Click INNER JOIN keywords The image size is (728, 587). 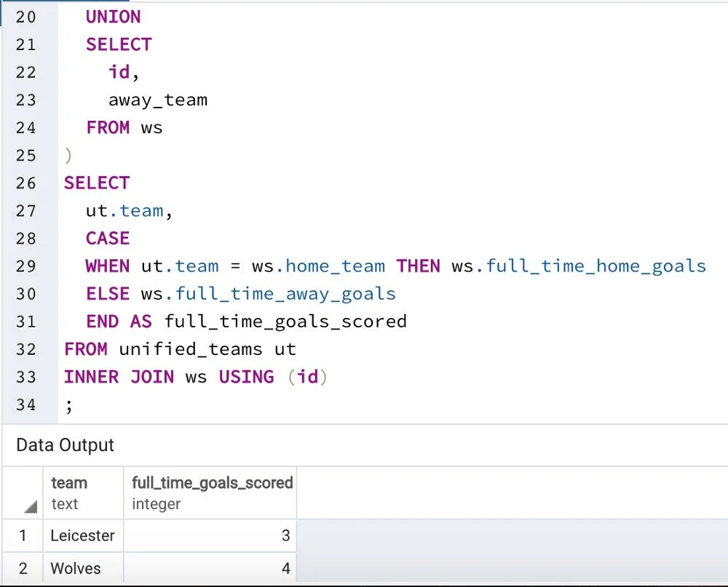pos(119,377)
